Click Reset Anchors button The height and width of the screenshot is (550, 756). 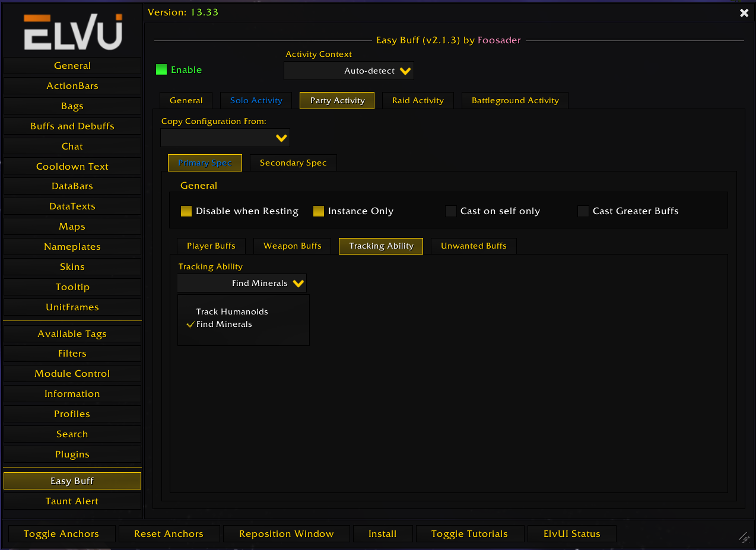pyautogui.click(x=169, y=534)
